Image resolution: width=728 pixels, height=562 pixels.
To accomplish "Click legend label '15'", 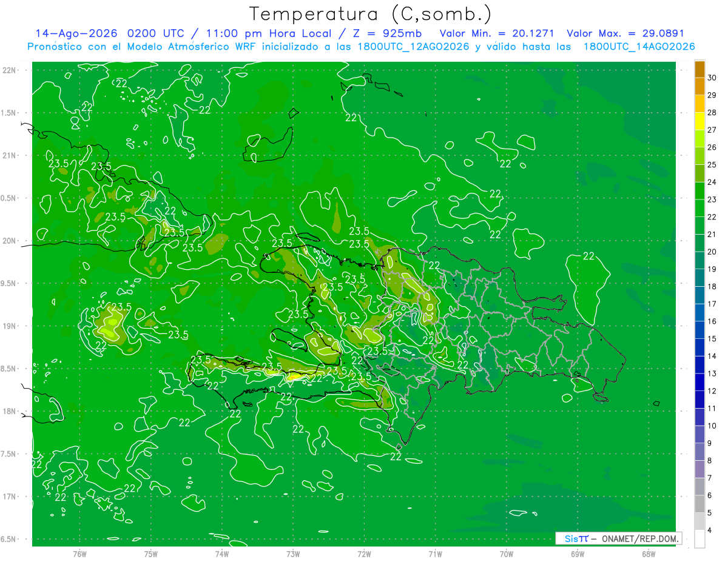I will coord(712,339).
